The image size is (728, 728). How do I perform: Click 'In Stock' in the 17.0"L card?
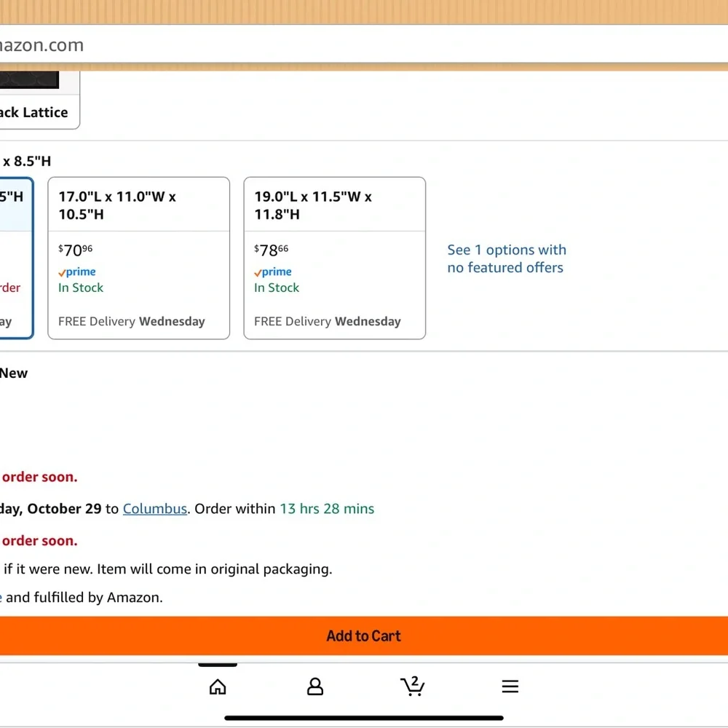click(x=81, y=288)
